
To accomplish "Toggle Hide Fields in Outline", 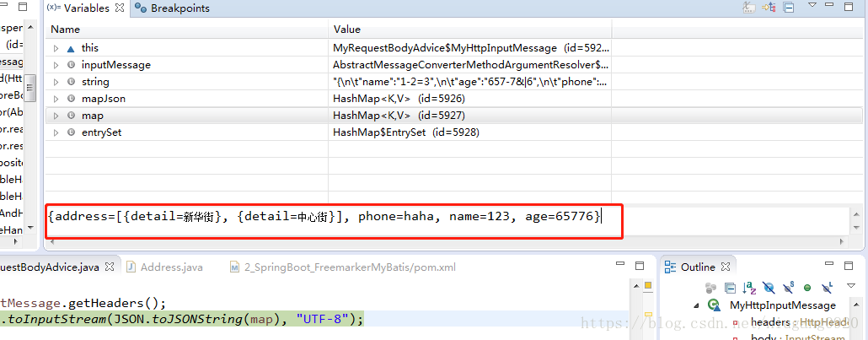I will point(769,288).
